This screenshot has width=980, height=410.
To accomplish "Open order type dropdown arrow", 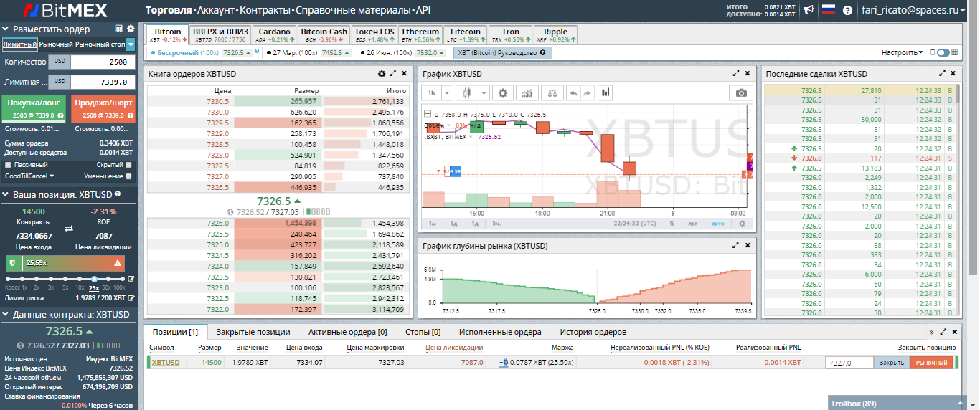I will click(131, 44).
